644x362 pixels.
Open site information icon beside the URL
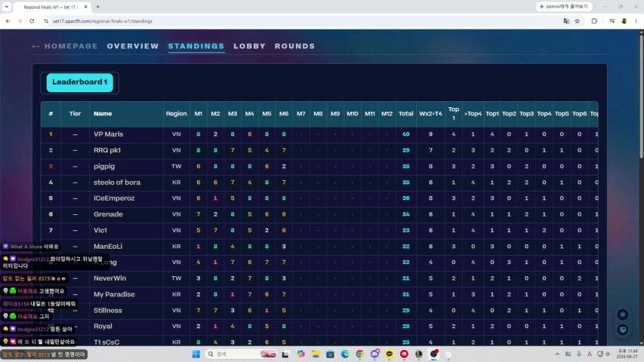click(x=45, y=21)
